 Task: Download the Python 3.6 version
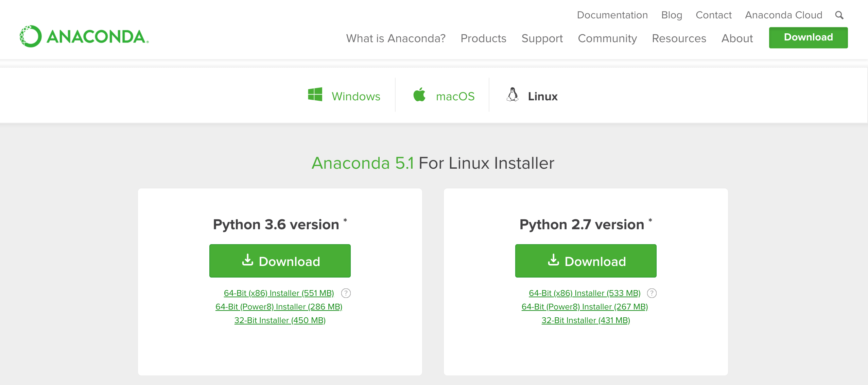280,261
